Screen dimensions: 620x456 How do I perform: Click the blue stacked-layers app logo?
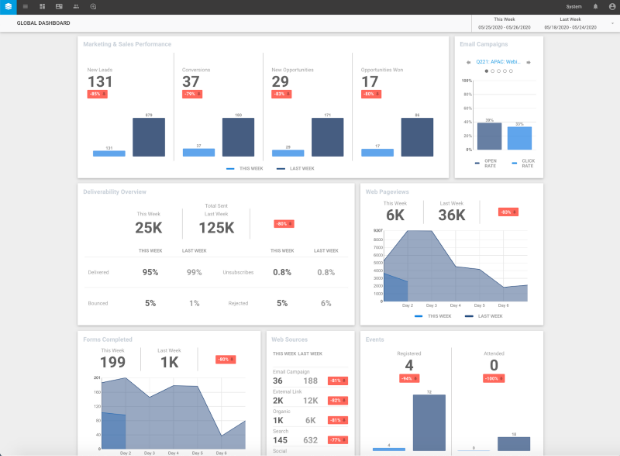(8, 7)
